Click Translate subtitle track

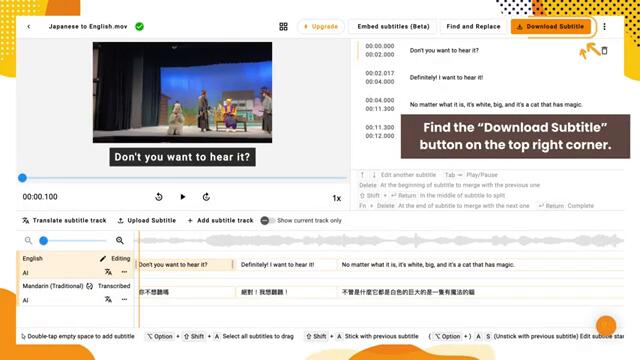click(x=64, y=220)
